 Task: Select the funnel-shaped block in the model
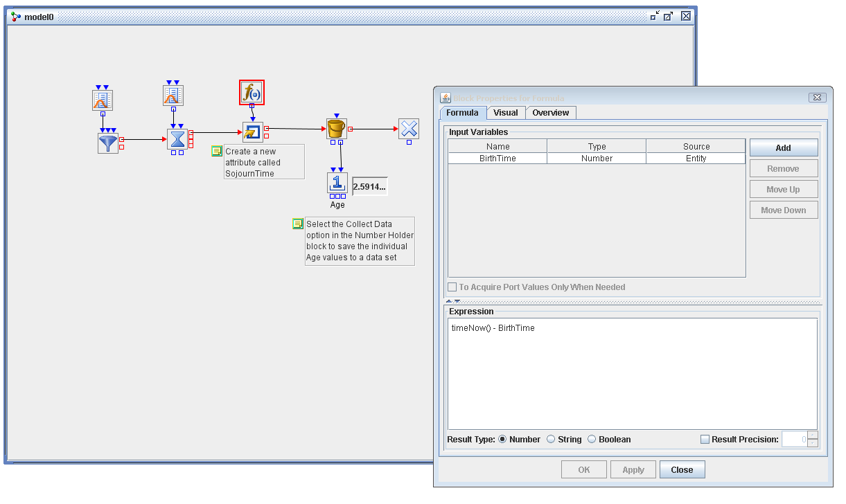(x=108, y=141)
